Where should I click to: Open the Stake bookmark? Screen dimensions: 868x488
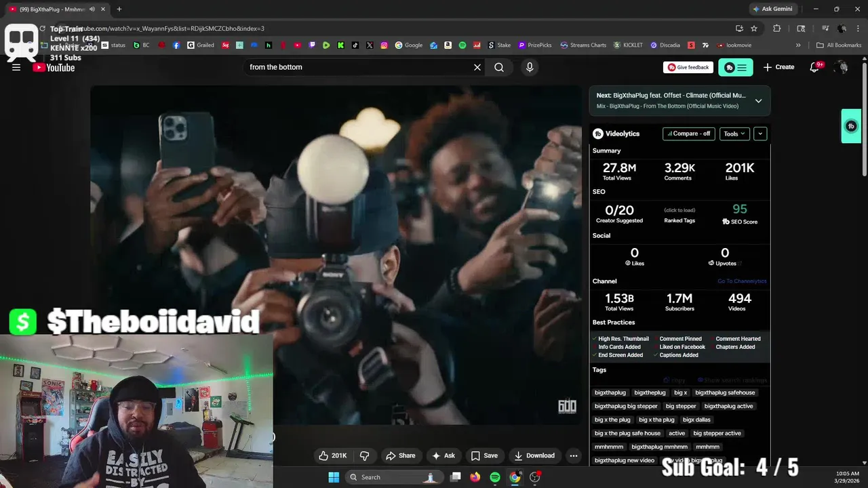pos(500,45)
